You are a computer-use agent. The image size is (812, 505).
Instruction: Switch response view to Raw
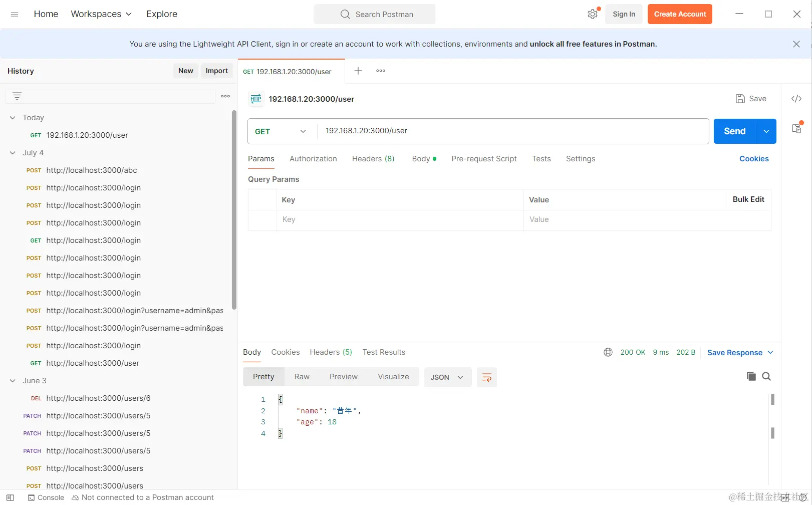click(x=302, y=377)
